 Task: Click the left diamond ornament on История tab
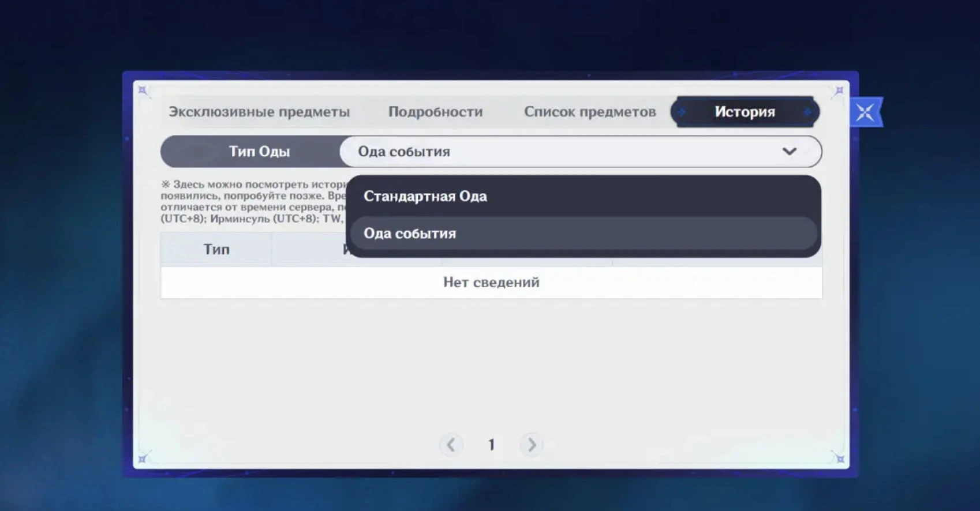[682, 112]
